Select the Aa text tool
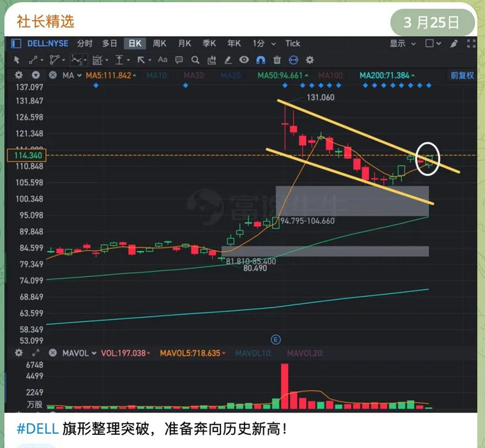 pyautogui.click(x=162, y=60)
